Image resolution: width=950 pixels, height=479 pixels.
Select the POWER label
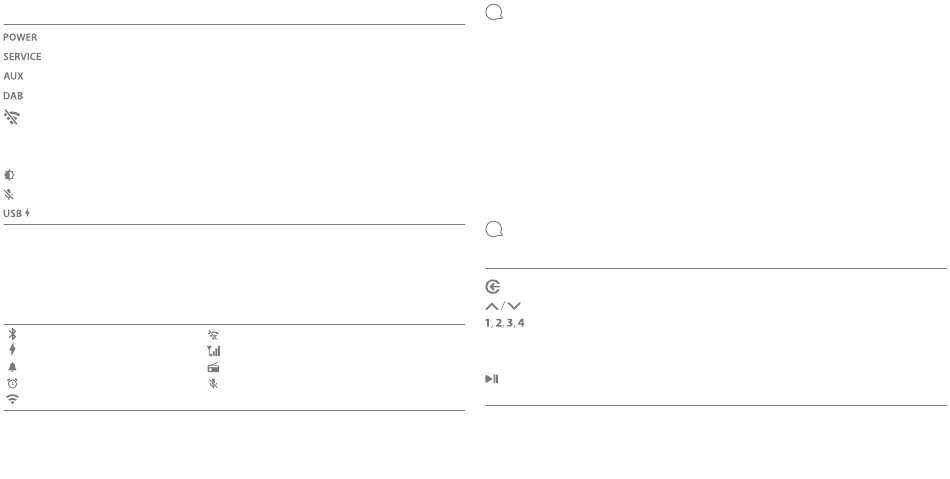pyautogui.click(x=20, y=37)
